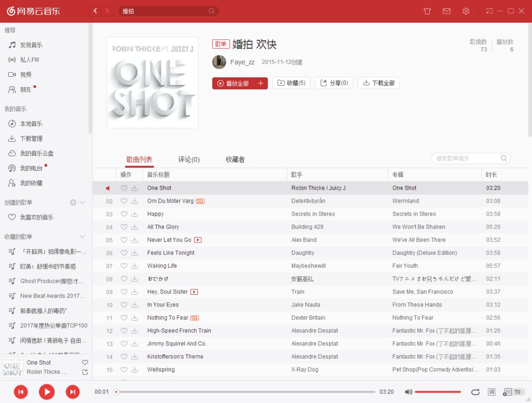
Task: Like Om Du Möter Varg heart
Action: point(124,201)
